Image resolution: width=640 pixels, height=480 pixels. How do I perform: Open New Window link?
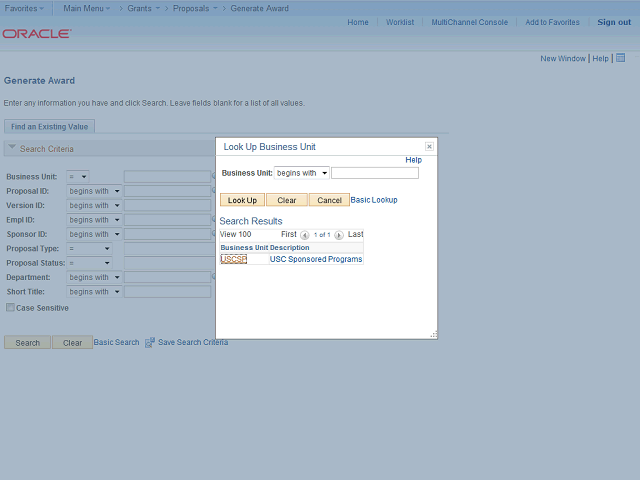tap(563, 58)
